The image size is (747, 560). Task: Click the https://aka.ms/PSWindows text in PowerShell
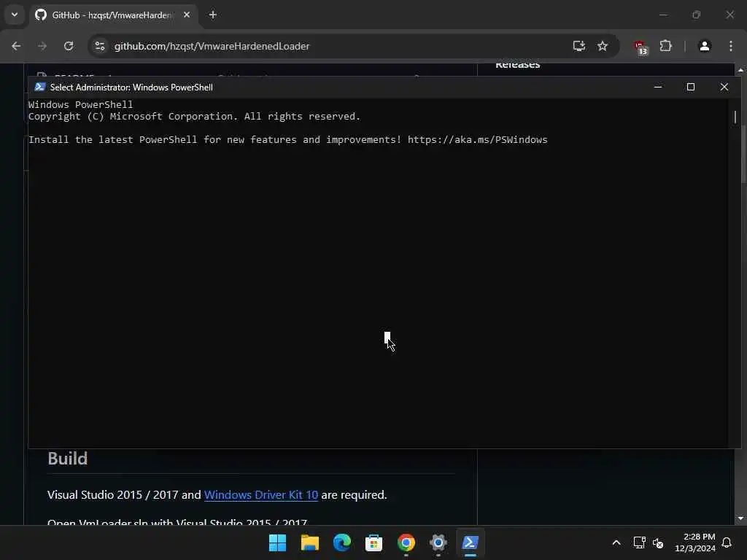click(477, 139)
